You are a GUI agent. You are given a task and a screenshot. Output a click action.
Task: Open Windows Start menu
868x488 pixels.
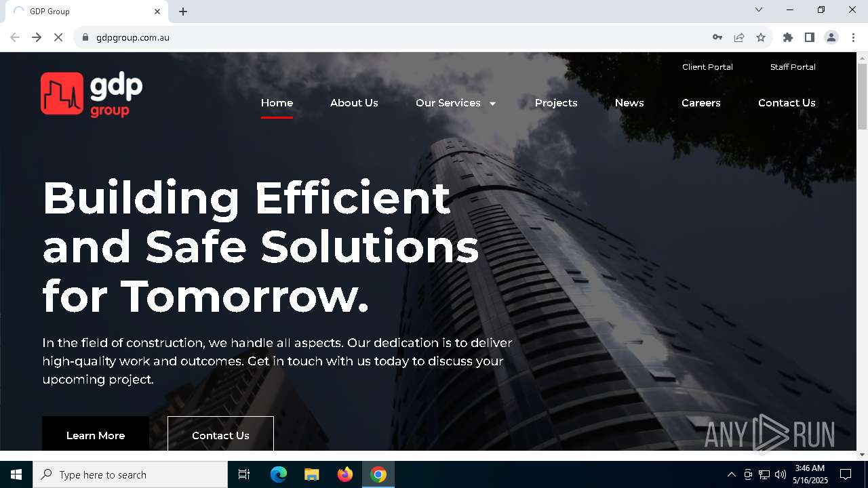pyautogui.click(x=16, y=474)
